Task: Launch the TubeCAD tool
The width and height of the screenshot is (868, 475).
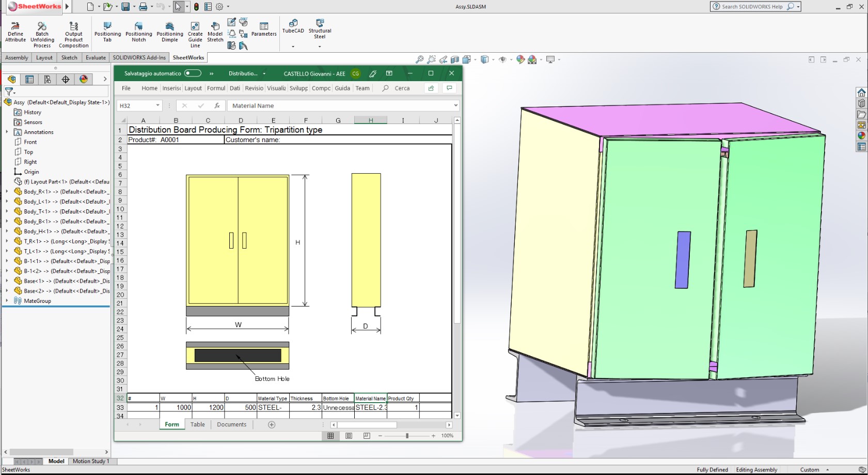Action: pos(292,28)
